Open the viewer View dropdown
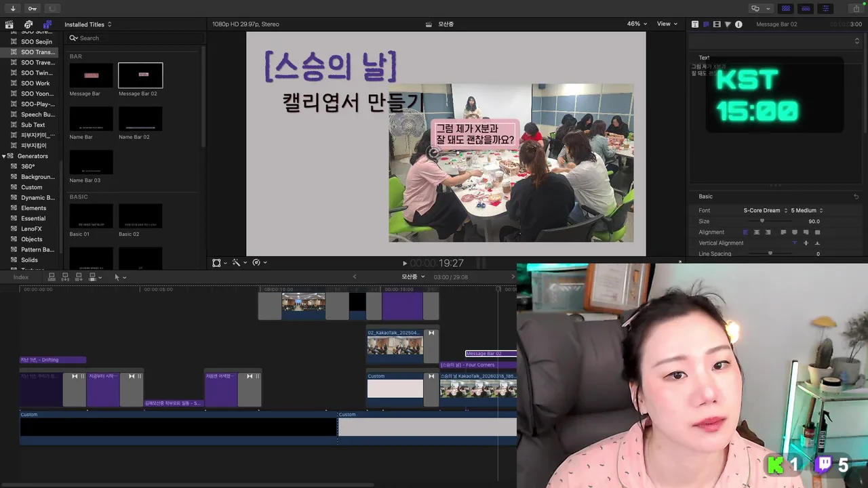Image resolution: width=868 pixels, height=488 pixels. tap(667, 24)
